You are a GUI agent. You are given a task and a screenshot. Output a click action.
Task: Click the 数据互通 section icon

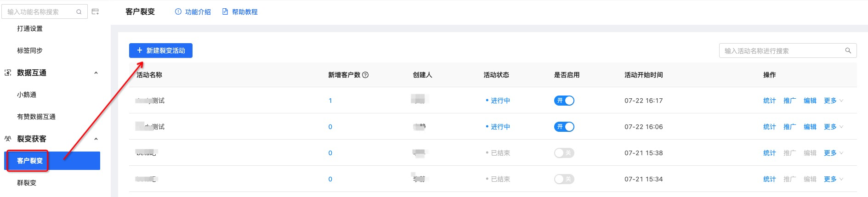pyautogui.click(x=8, y=73)
